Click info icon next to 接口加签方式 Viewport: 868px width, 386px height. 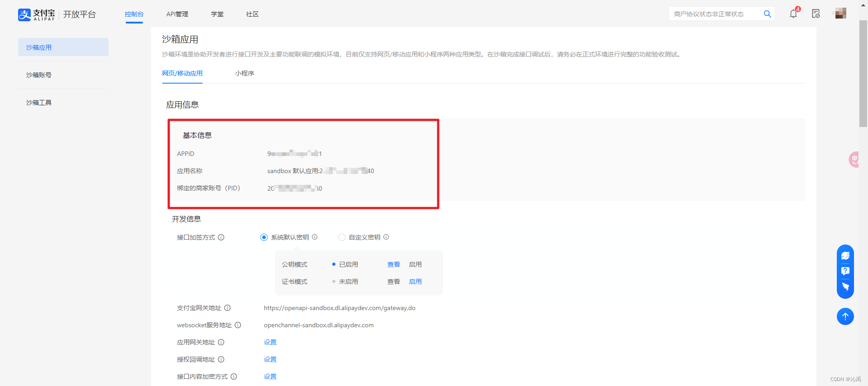[x=221, y=237]
